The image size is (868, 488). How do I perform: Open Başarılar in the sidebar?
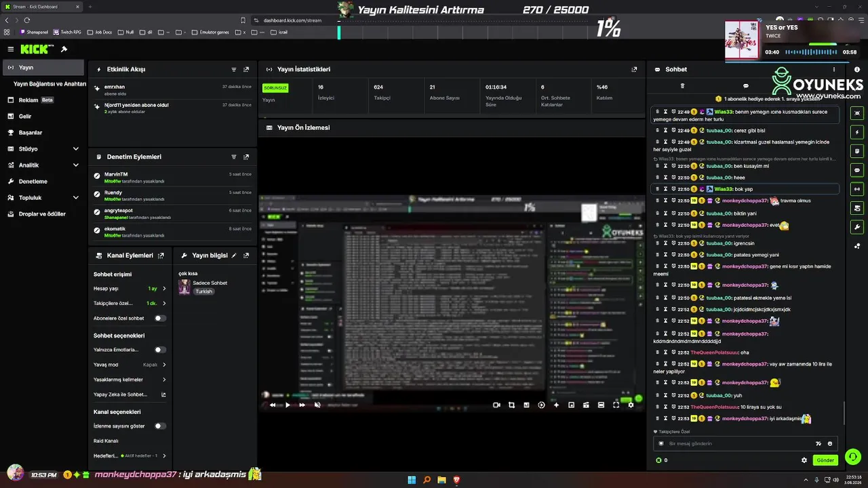tap(44, 133)
